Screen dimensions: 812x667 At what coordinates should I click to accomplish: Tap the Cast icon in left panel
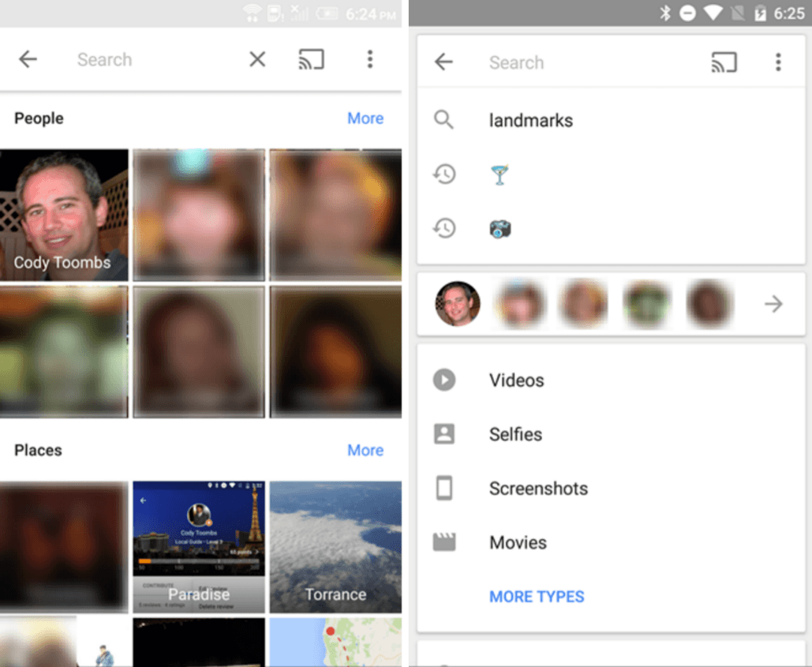(311, 60)
